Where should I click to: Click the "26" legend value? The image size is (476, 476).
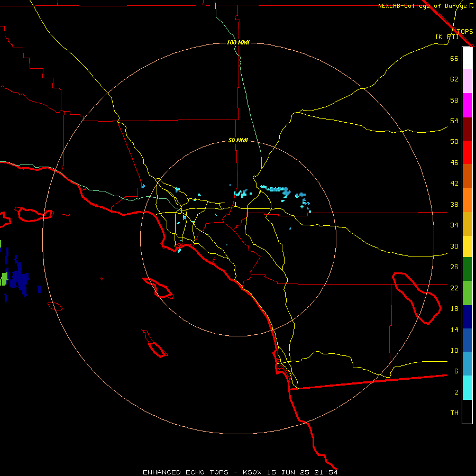tap(454, 267)
